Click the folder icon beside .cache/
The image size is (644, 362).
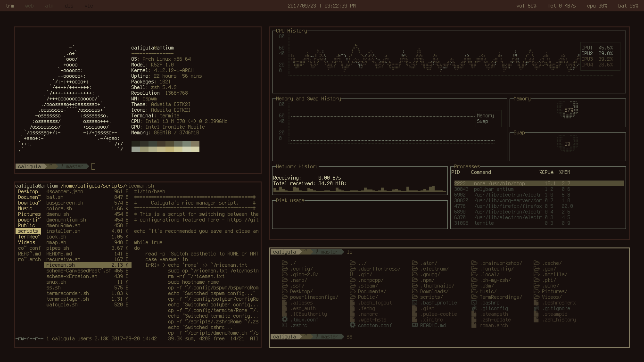[537, 263]
